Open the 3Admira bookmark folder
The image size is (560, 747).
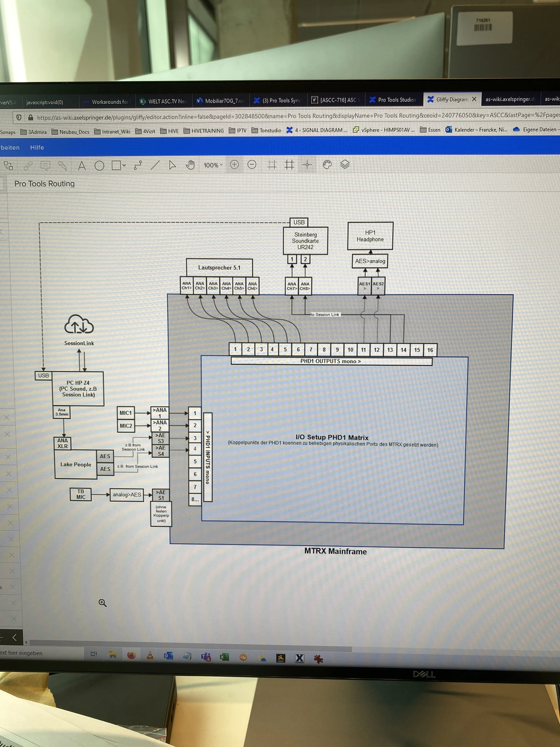[33, 132]
